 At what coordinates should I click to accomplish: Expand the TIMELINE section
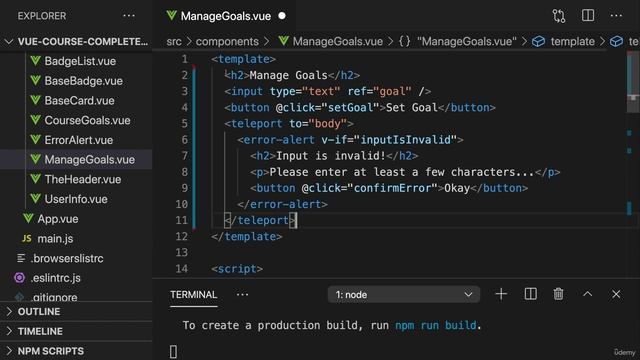[x=76, y=331]
